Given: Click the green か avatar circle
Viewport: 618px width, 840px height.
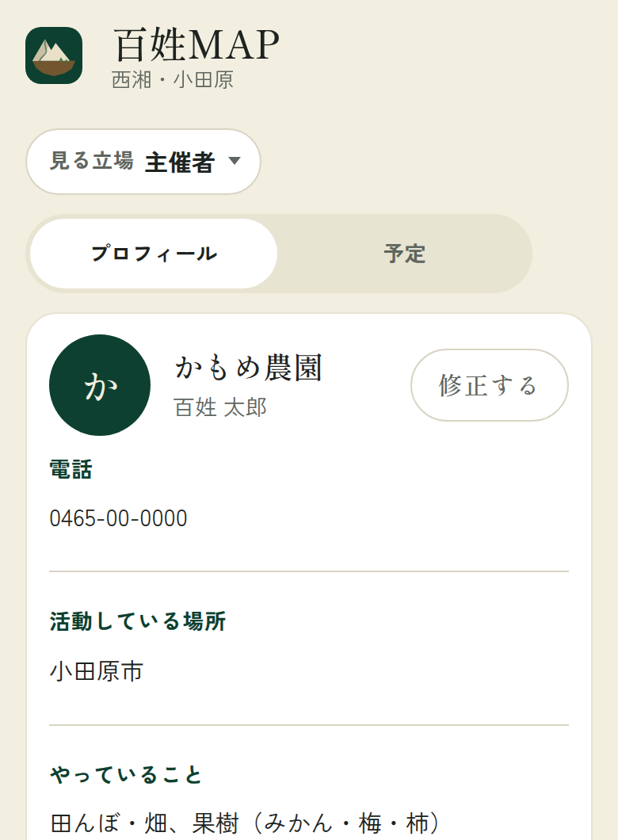Looking at the screenshot, I should tap(100, 385).
